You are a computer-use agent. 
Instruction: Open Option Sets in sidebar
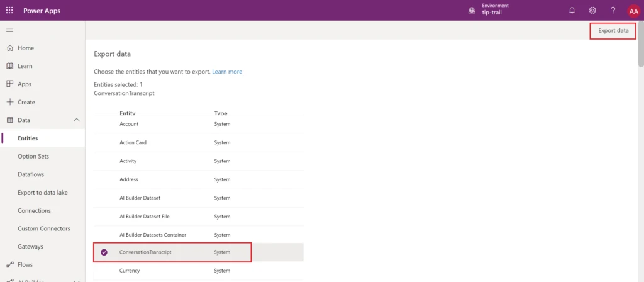pyautogui.click(x=33, y=156)
